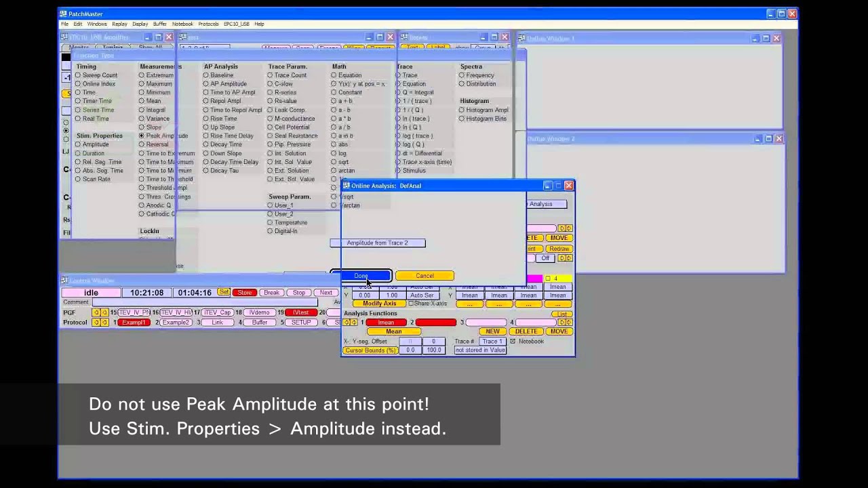The image size is (868, 488).
Task: Click the blue Done button
Action: 361,276
